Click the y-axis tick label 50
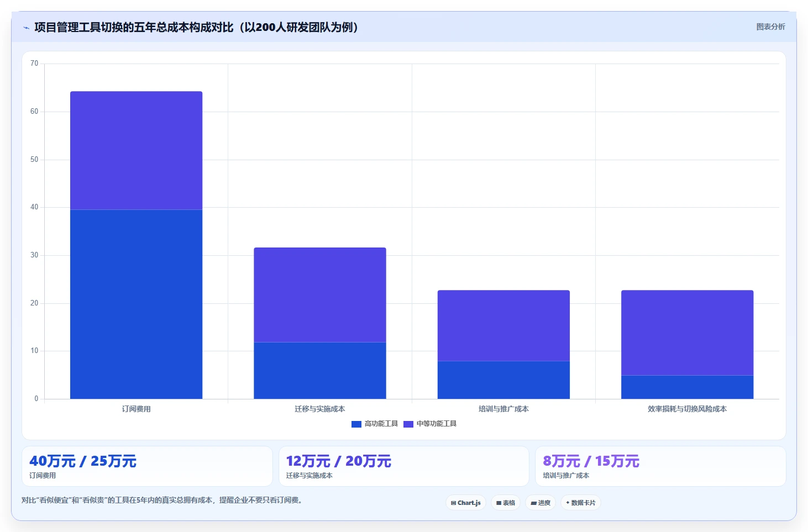808x532 pixels. [x=34, y=160]
